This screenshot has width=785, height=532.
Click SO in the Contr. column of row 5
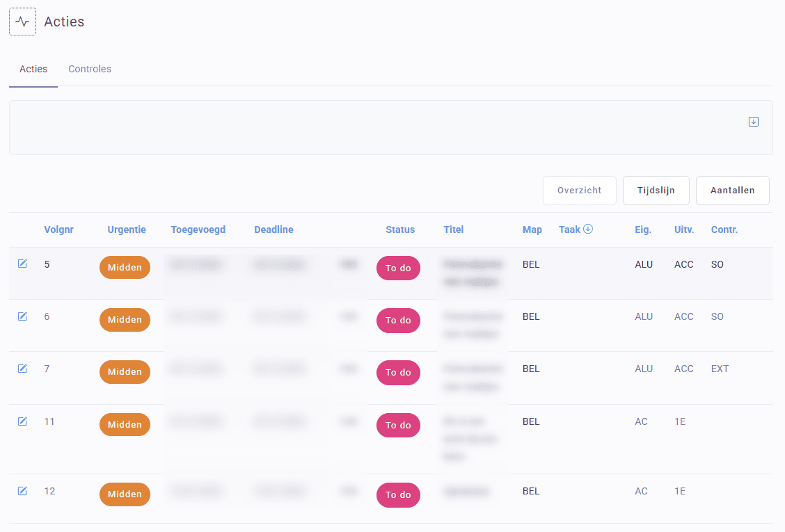717,264
